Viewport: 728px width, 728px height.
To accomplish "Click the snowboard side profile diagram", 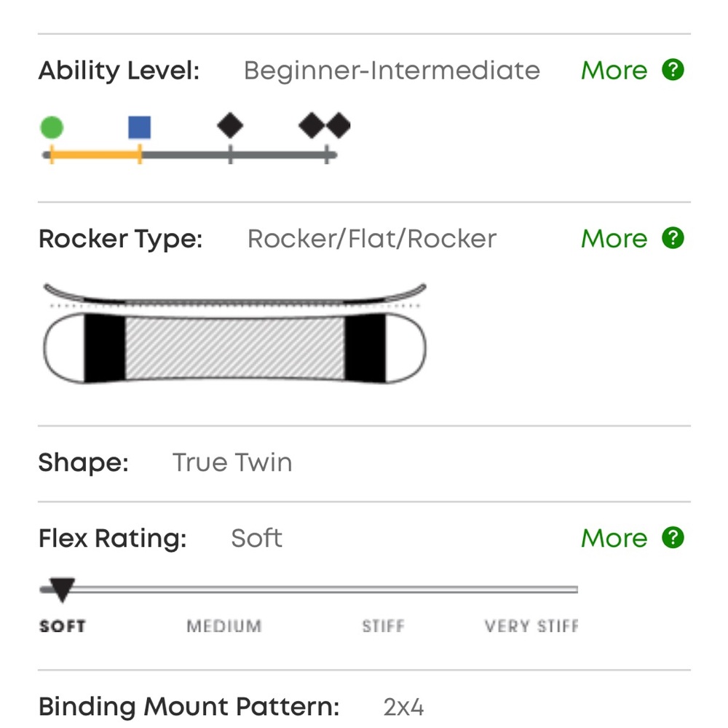I will (234, 294).
